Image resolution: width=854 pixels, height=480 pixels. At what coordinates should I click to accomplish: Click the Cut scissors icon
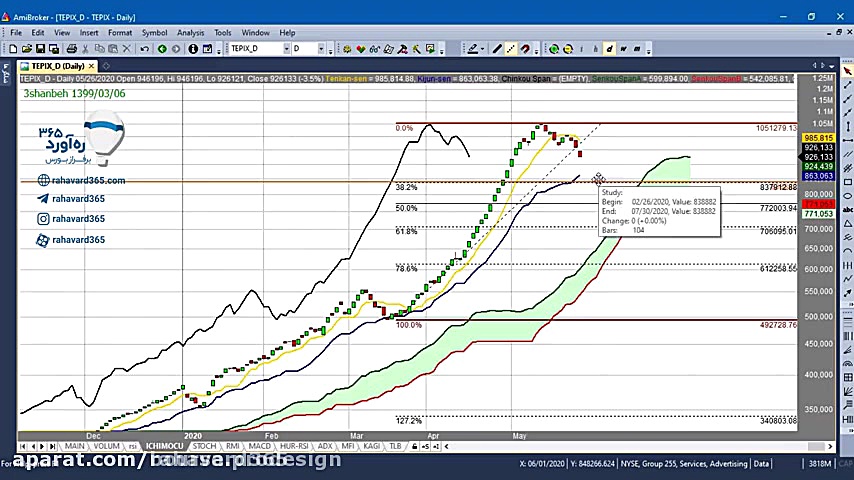(86, 49)
